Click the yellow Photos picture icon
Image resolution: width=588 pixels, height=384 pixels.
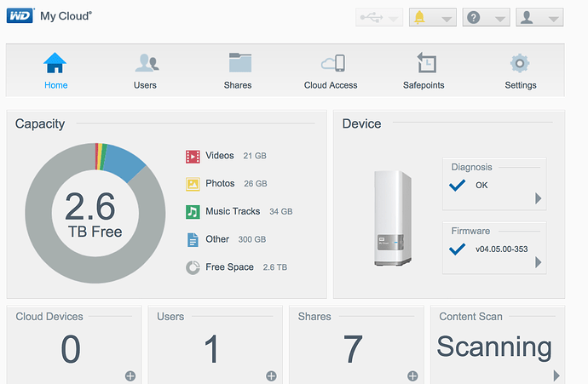193,184
